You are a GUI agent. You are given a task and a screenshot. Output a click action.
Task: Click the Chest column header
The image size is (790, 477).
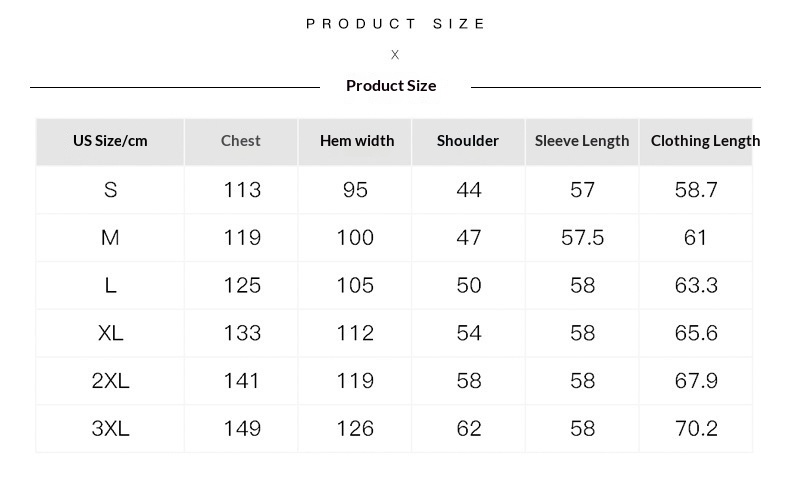[240, 141]
